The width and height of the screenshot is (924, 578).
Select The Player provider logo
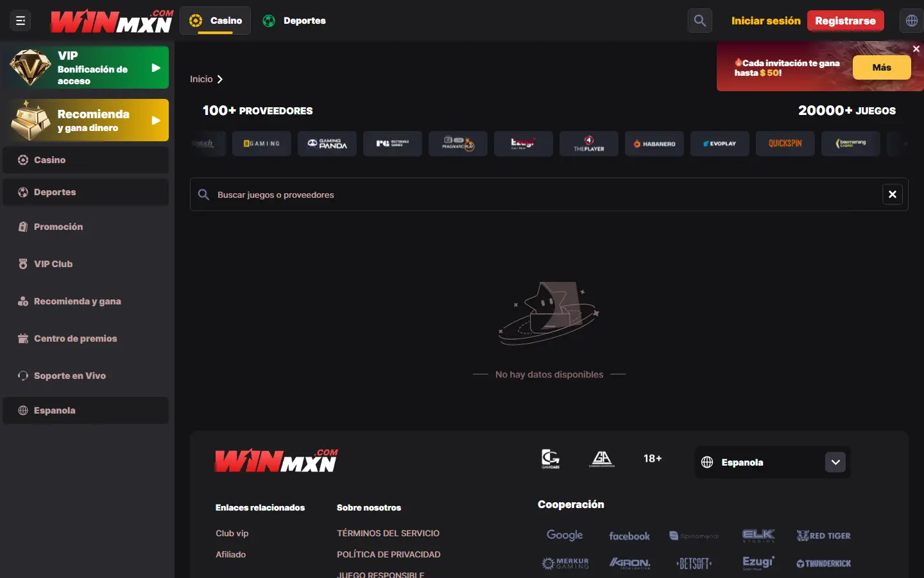click(x=589, y=144)
